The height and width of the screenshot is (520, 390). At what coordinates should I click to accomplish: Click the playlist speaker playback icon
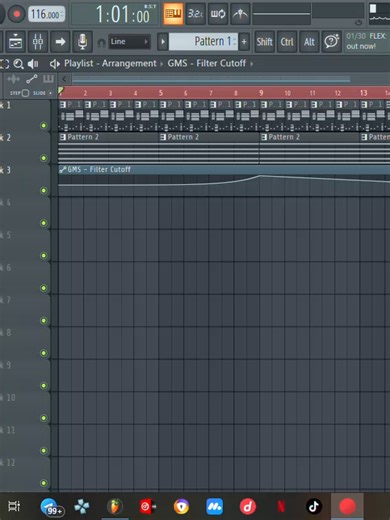pos(33,64)
